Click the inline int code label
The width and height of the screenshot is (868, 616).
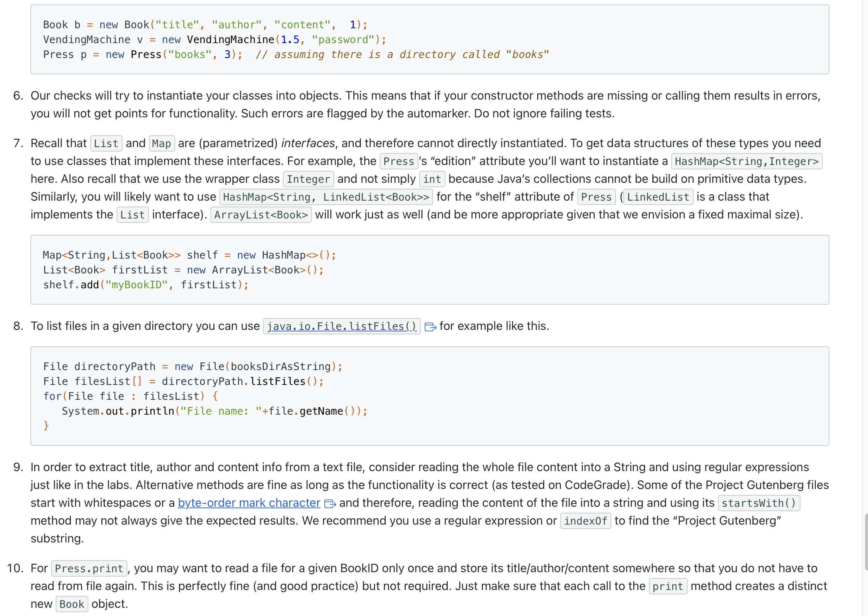tap(432, 179)
